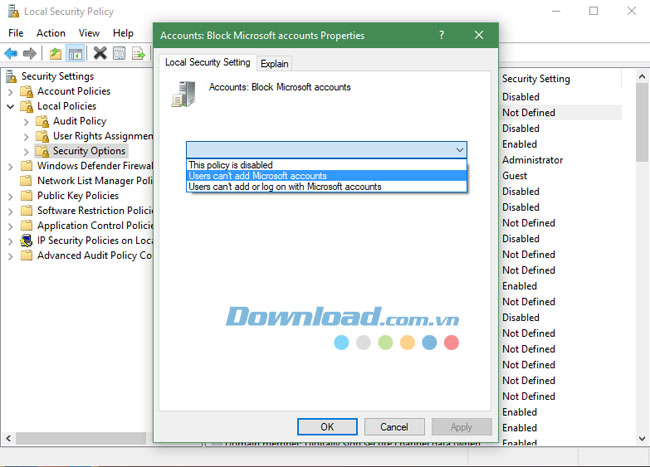Click the policy server icon in dialog
The width and height of the screenshot is (650, 467).
(x=183, y=94)
